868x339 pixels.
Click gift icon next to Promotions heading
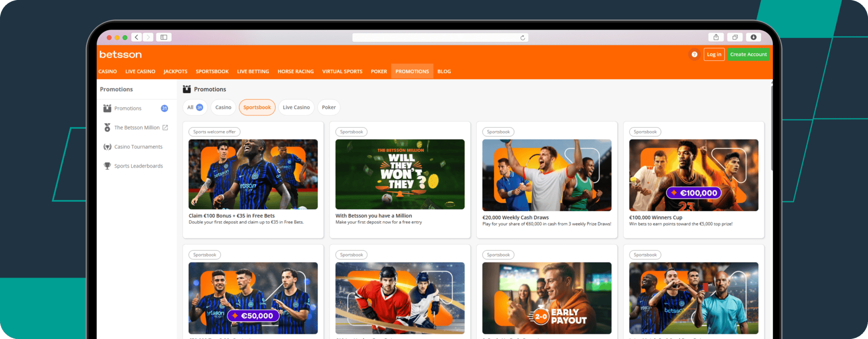pyautogui.click(x=187, y=89)
